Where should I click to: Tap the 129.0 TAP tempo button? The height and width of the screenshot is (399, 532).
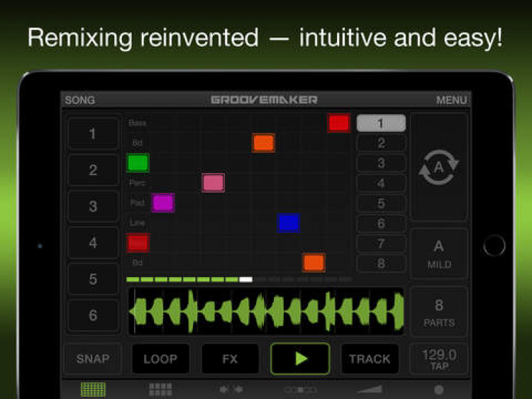pos(439,359)
